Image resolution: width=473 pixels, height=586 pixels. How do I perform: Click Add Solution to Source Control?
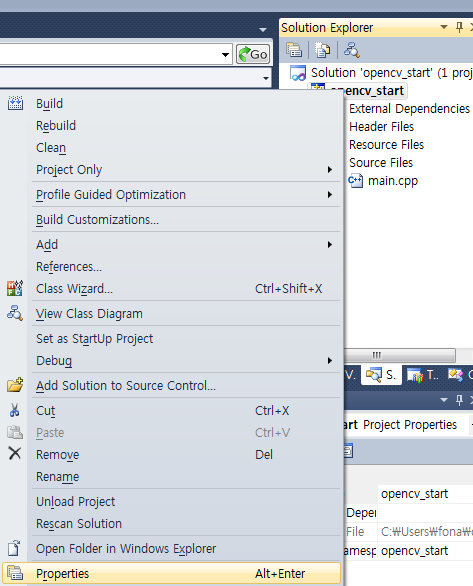(171, 386)
